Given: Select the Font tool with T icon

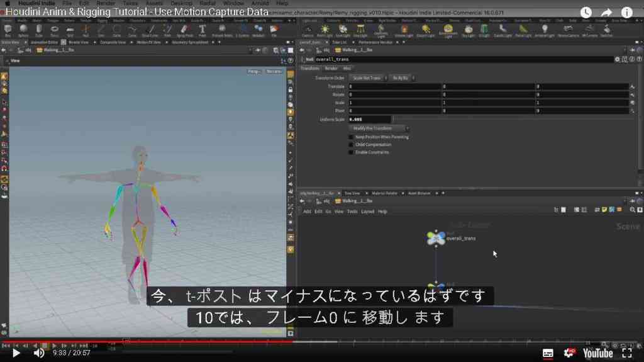Looking at the screenshot, I should pyautogui.click(x=202, y=30).
